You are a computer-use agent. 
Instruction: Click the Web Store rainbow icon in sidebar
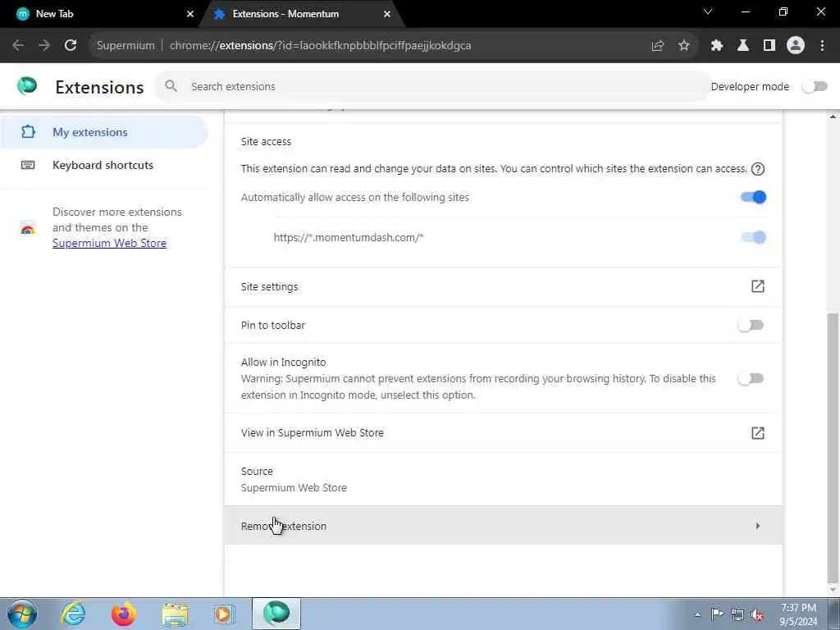tap(28, 228)
